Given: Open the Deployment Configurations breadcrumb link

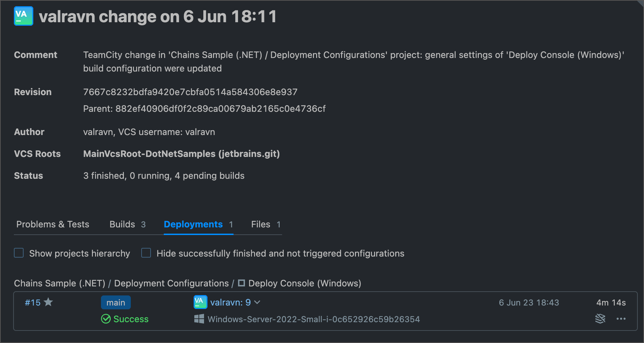Looking at the screenshot, I should point(172,283).
